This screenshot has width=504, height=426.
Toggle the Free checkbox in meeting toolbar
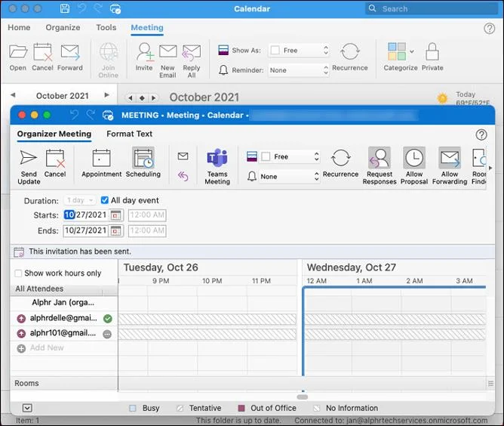click(x=266, y=156)
